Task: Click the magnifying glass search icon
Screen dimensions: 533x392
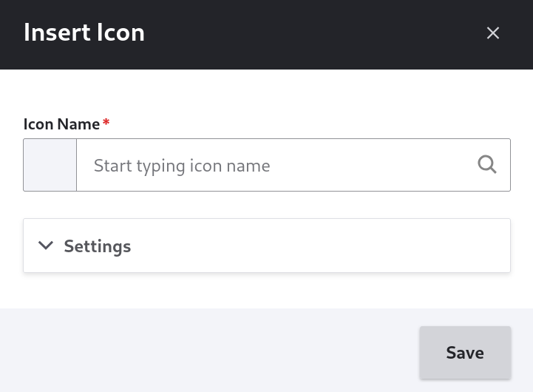Action: click(487, 164)
